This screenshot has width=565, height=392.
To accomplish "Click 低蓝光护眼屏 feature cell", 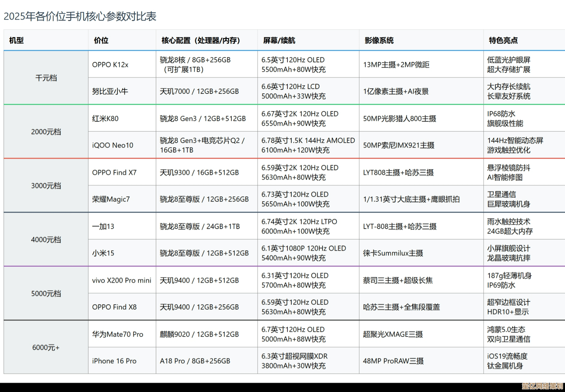I will (524, 64).
